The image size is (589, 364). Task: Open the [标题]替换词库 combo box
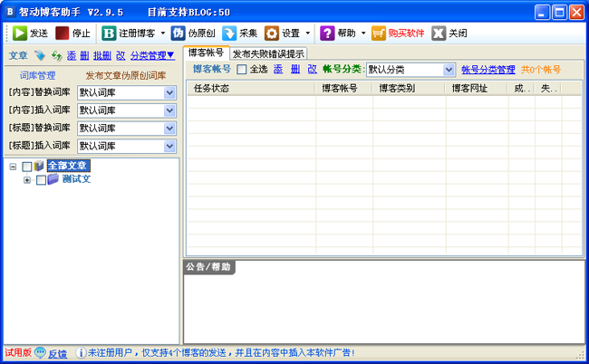127,129
